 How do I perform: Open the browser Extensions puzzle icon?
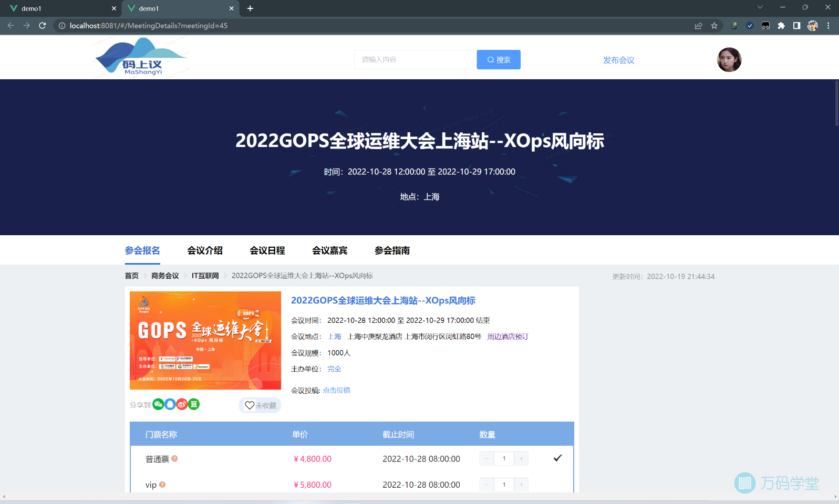tap(781, 26)
